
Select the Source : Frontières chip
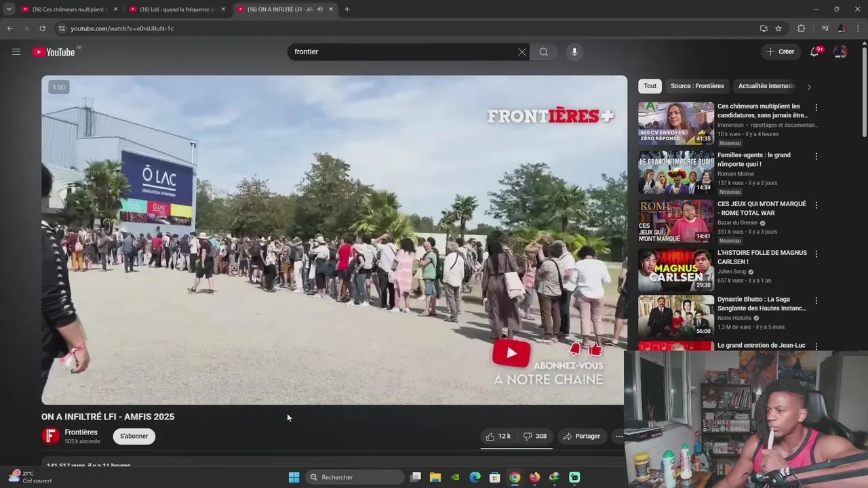pos(697,86)
